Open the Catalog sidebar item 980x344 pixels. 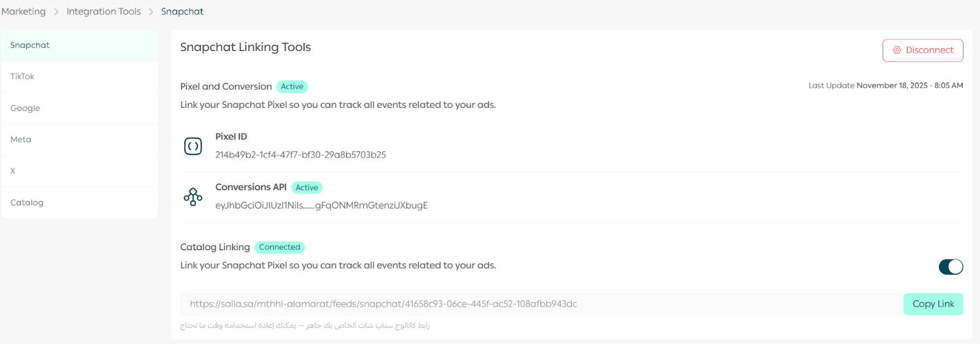[x=27, y=203]
